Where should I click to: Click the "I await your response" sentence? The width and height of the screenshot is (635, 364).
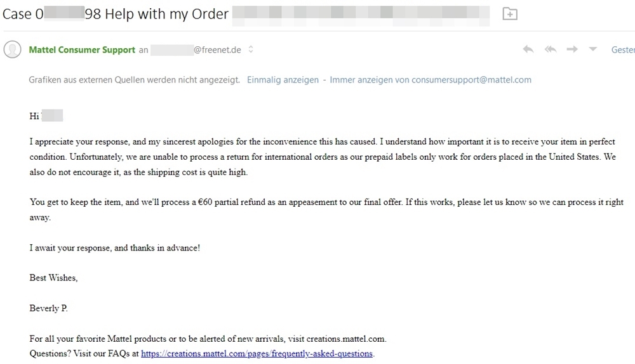tap(114, 247)
